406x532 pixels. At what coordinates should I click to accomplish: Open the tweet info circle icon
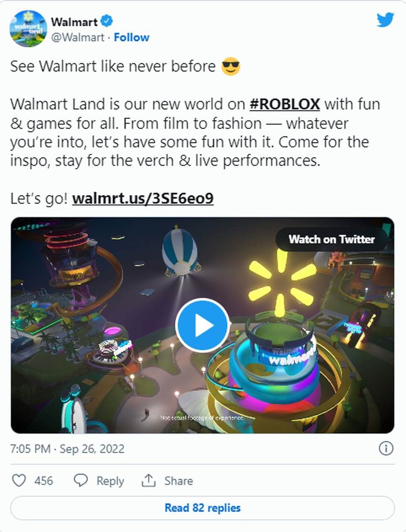pos(386,449)
